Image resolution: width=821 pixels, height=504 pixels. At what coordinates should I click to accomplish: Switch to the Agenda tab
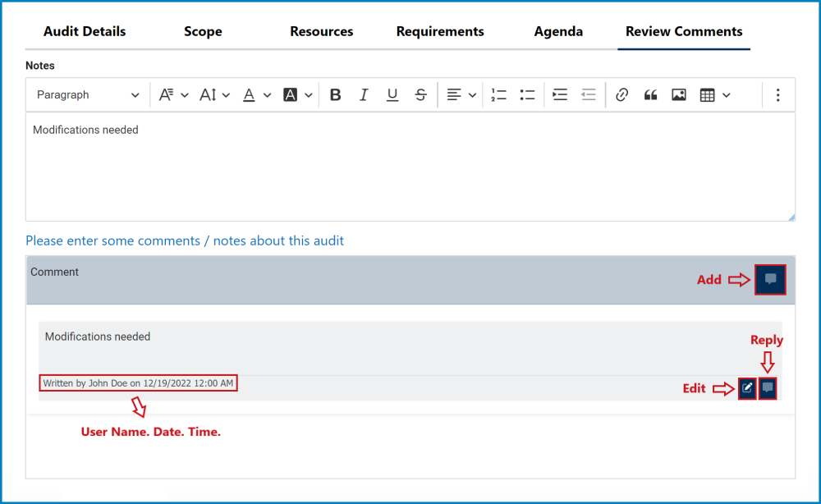click(x=558, y=31)
